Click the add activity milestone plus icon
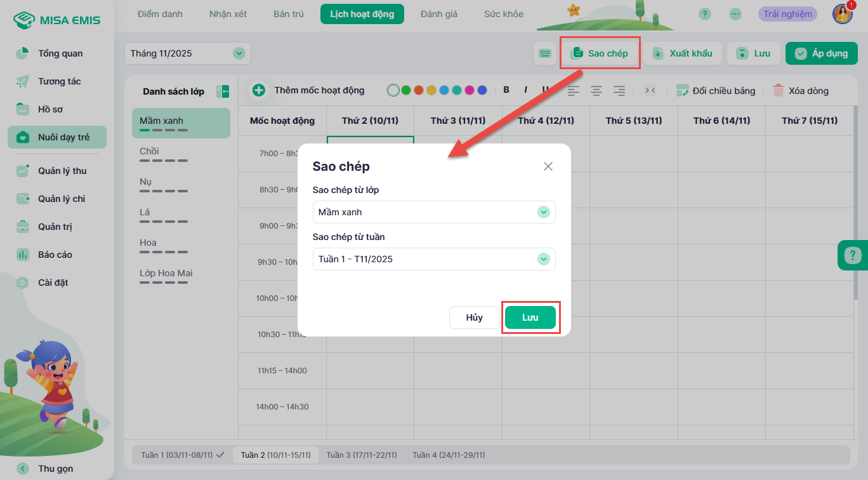 point(259,90)
